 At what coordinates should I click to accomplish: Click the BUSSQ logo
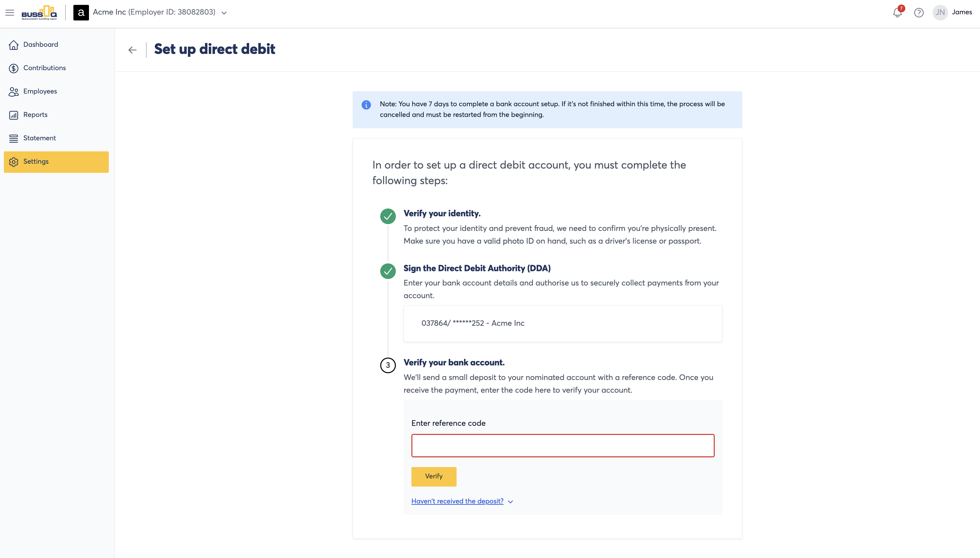39,13
